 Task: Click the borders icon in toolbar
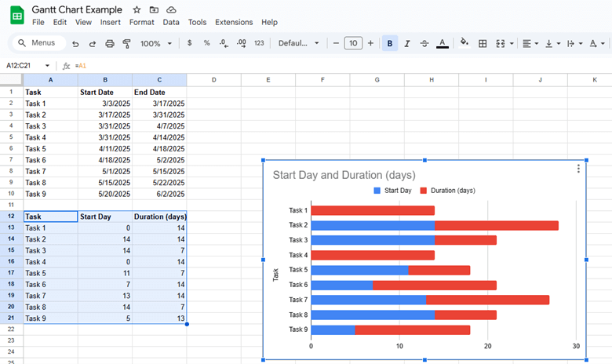click(x=483, y=43)
